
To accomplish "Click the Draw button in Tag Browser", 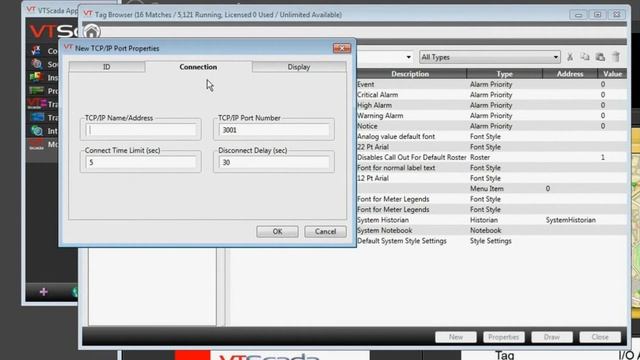I will [x=552, y=337].
